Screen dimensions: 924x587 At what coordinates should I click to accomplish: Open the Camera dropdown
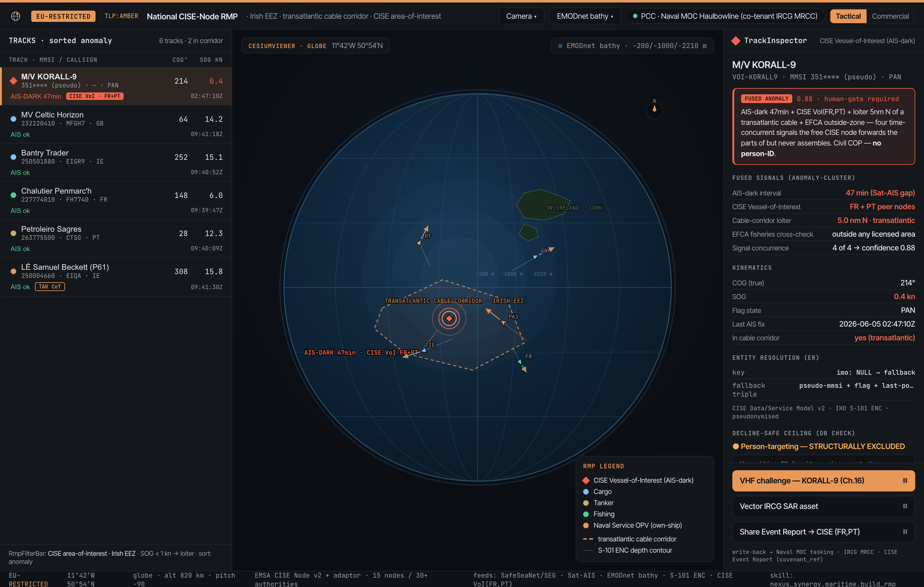[521, 16]
